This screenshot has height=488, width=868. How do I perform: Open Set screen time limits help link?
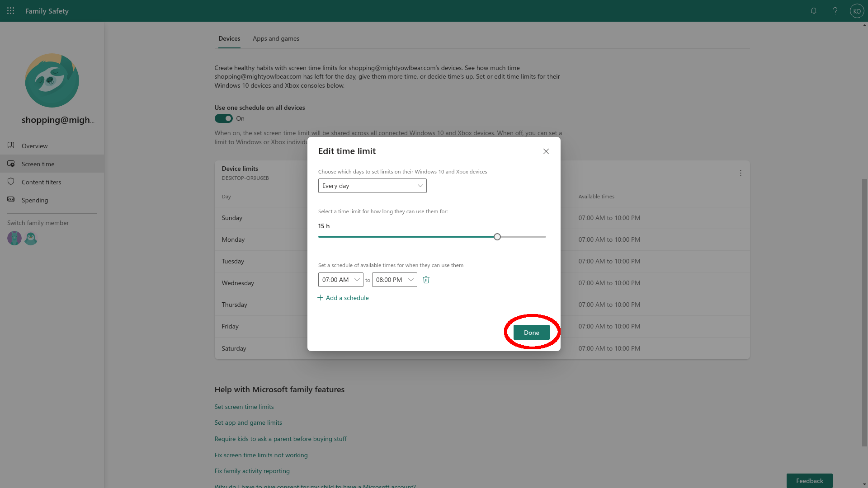click(x=244, y=407)
